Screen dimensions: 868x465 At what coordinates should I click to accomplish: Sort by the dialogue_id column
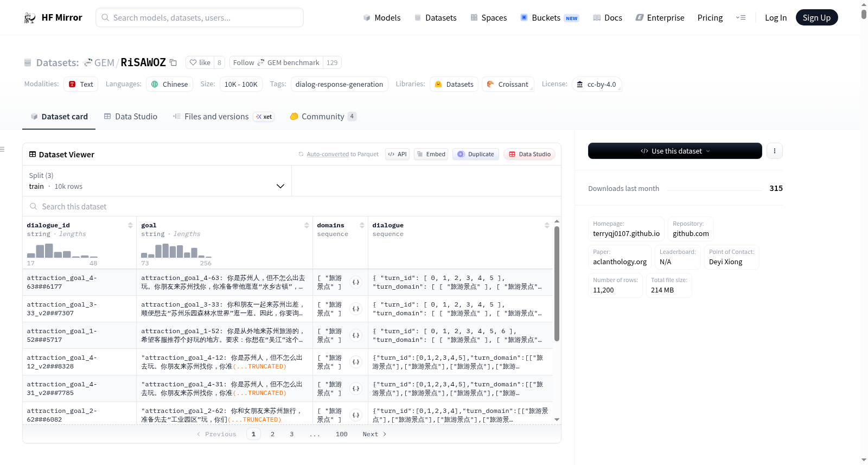(x=130, y=225)
